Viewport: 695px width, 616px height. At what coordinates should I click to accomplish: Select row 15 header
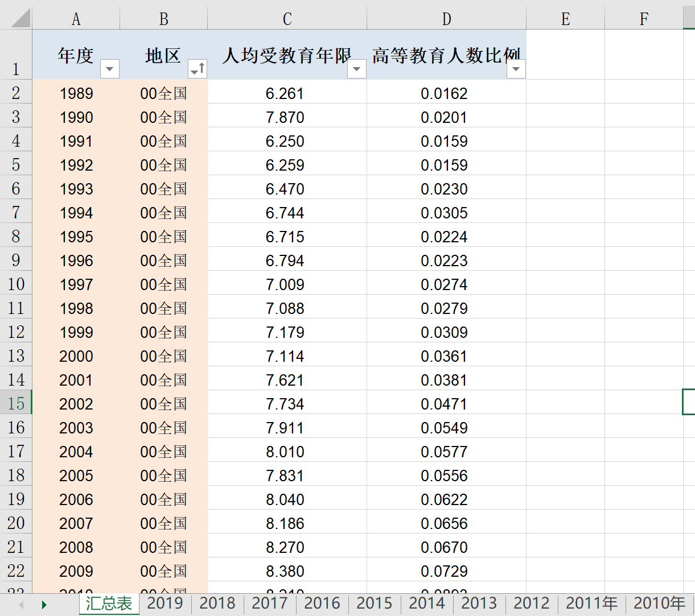pos(16,403)
